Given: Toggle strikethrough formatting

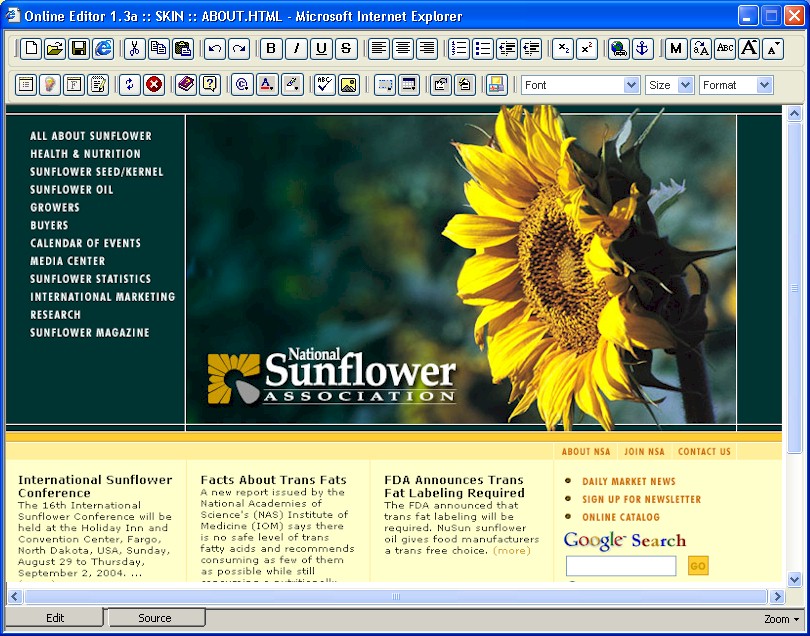Looking at the screenshot, I should pyautogui.click(x=346, y=49).
